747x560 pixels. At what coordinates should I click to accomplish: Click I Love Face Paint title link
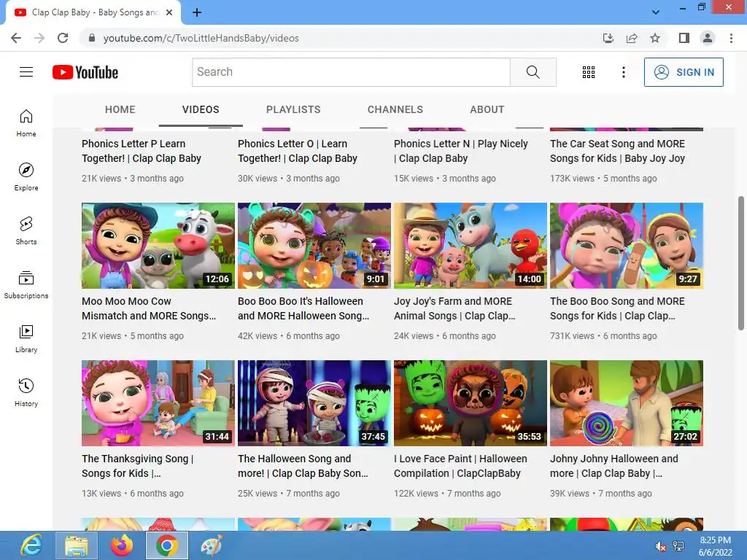tap(460, 466)
